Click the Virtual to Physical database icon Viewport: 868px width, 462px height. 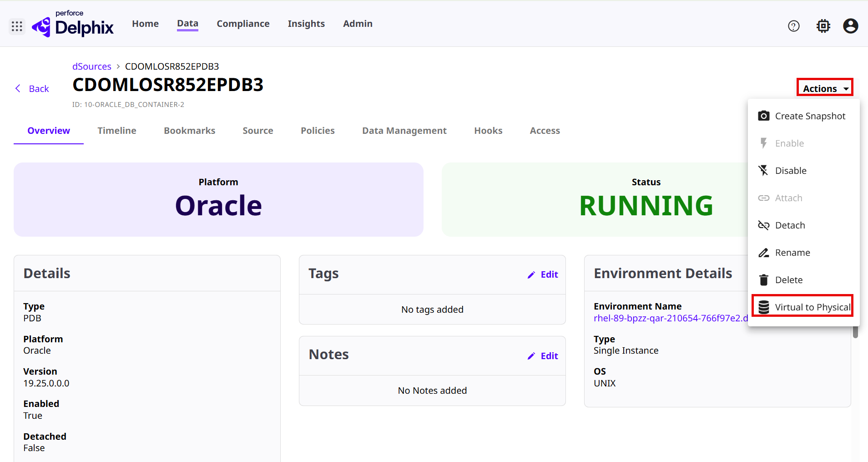click(764, 307)
